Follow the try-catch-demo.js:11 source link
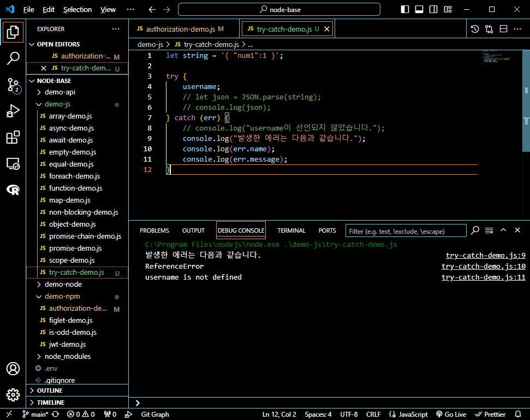This screenshot has height=420, width=530. pos(484,277)
